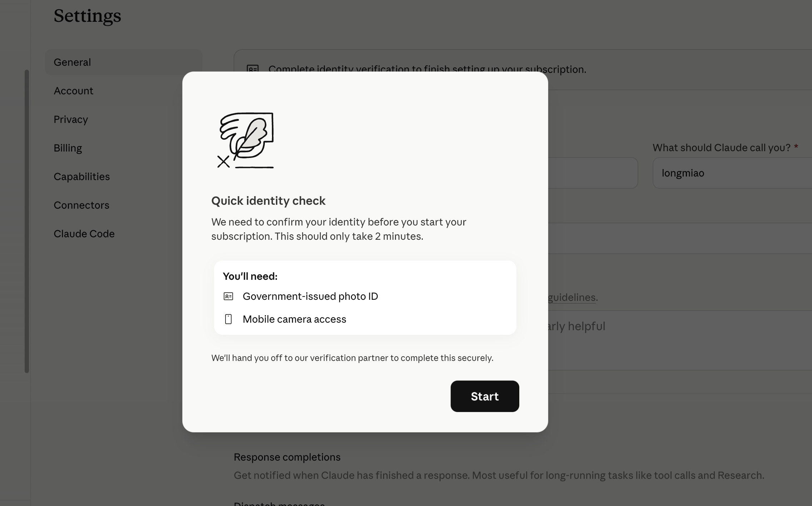
Task: Click the mobile phone camera icon
Action: pos(228,319)
